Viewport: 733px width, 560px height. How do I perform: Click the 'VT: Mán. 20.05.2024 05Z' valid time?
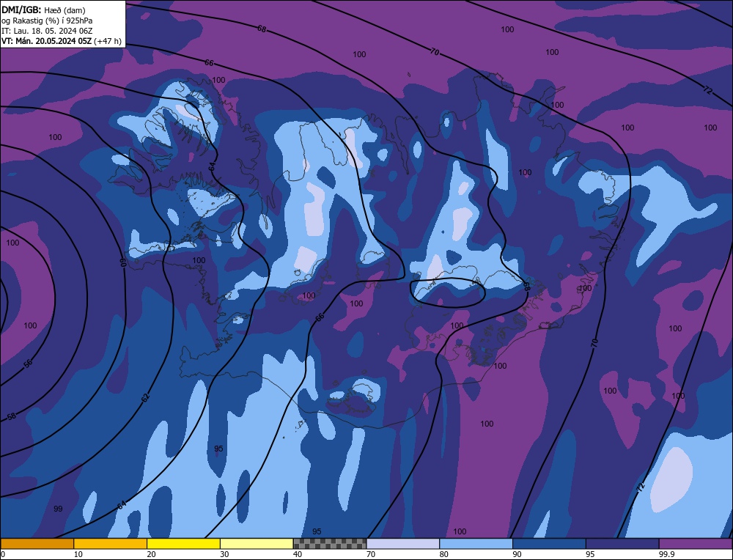click(x=46, y=41)
